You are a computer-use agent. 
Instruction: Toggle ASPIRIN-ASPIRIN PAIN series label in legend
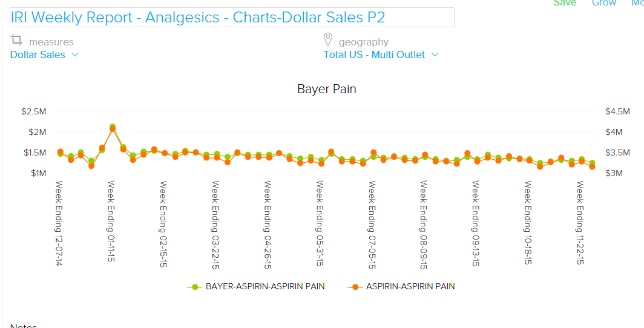pos(410,286)
